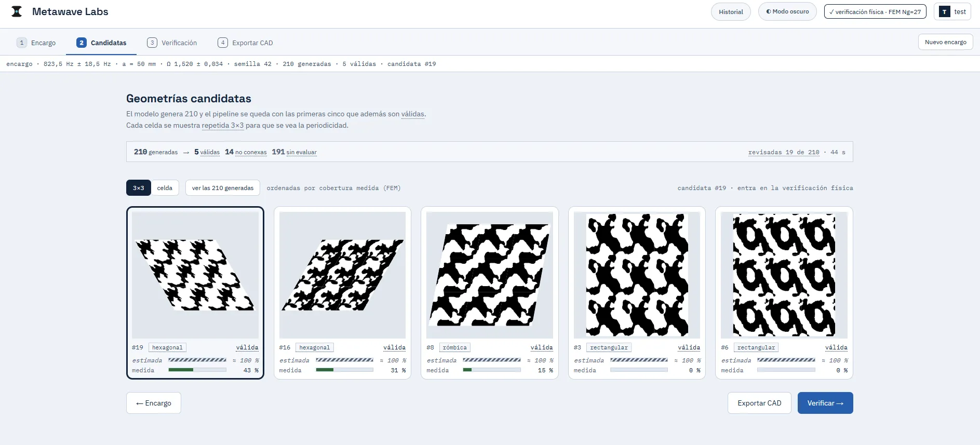Select candidate #19 geometry thumbnail

click(195, 275)
